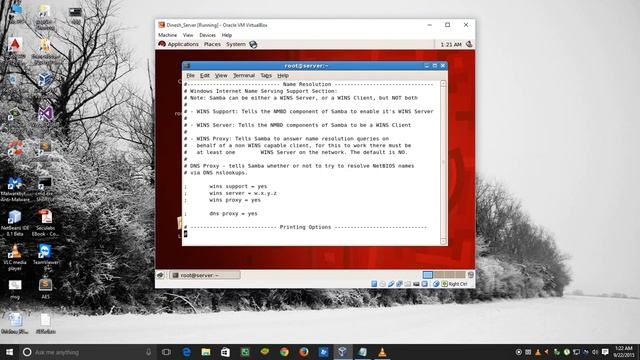Select the highlighted active workspace in the switcher
Viewport: 640px width, 360px height.
[x=427, y=275]
